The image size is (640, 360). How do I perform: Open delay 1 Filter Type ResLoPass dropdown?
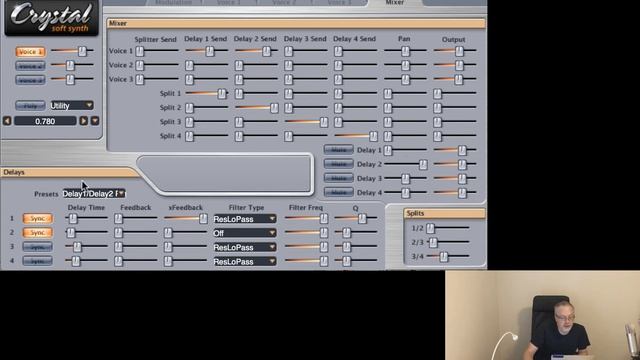coord(244,219)
